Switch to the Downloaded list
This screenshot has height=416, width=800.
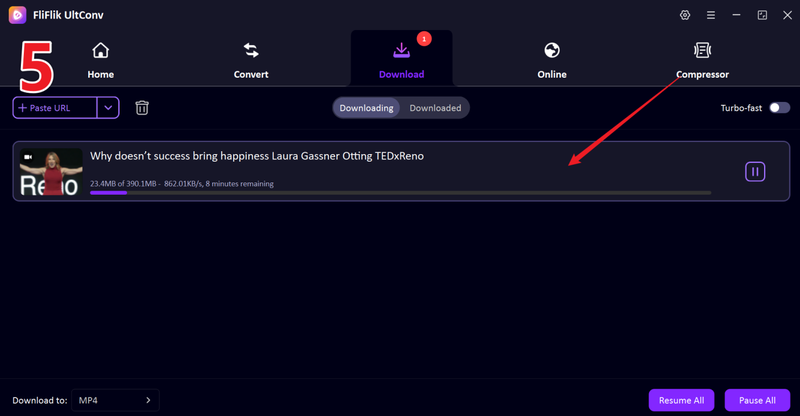435,108
